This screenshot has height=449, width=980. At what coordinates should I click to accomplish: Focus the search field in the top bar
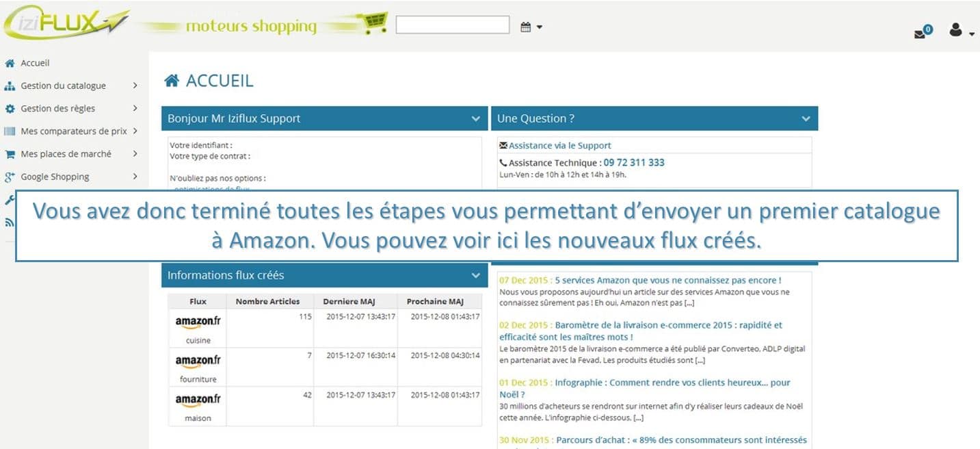pyautogui.click(x=453, y=25)
